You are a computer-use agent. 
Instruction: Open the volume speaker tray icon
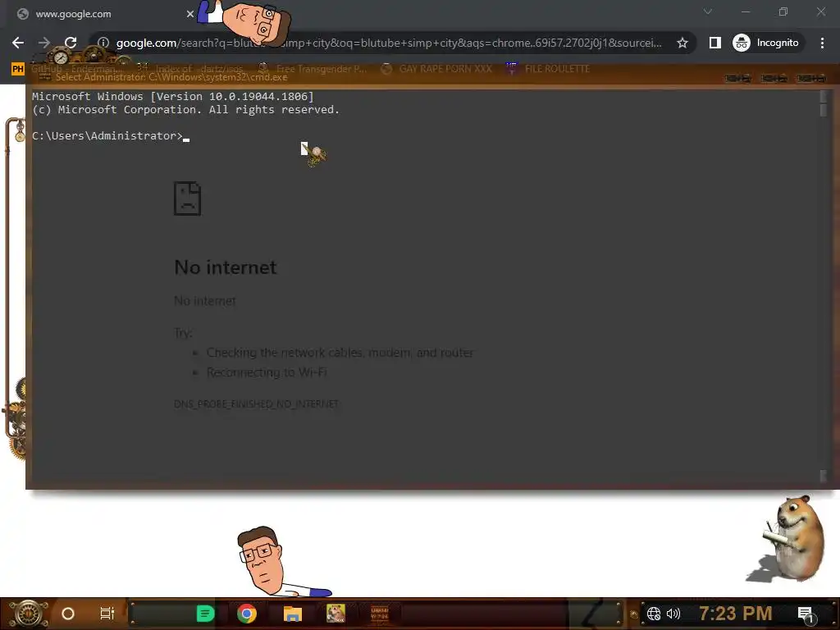tap(673, 614)
